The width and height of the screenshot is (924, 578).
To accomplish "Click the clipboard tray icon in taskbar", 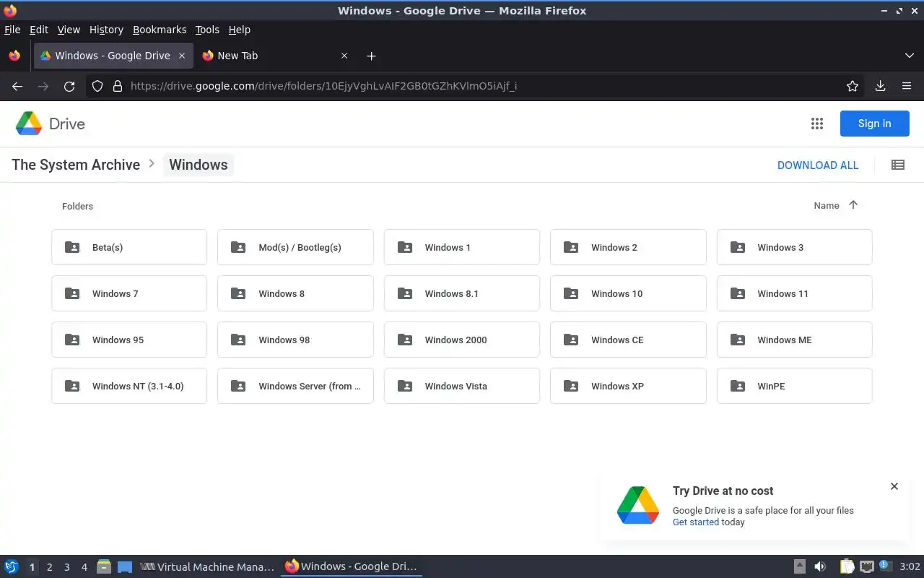I will pyautogui.click(x=847, y=567).
